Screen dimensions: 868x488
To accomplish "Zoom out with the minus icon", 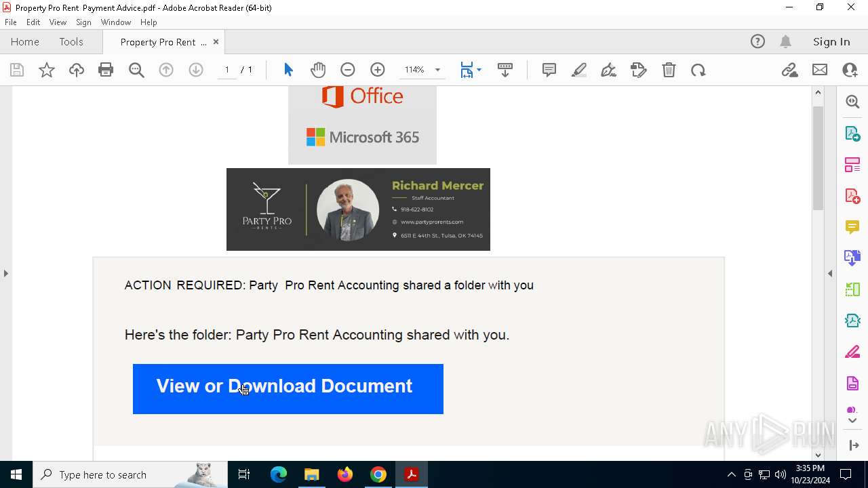I will click(x=348, y=70).
